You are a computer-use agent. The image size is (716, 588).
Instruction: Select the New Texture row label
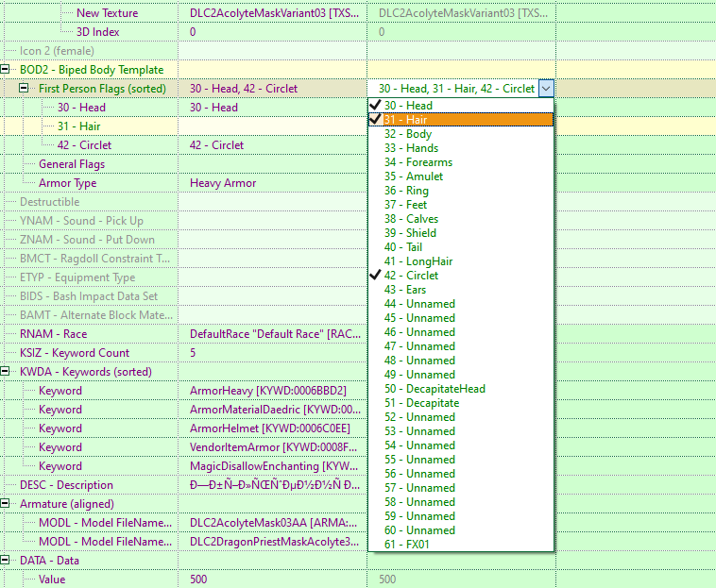click(107, 13)
